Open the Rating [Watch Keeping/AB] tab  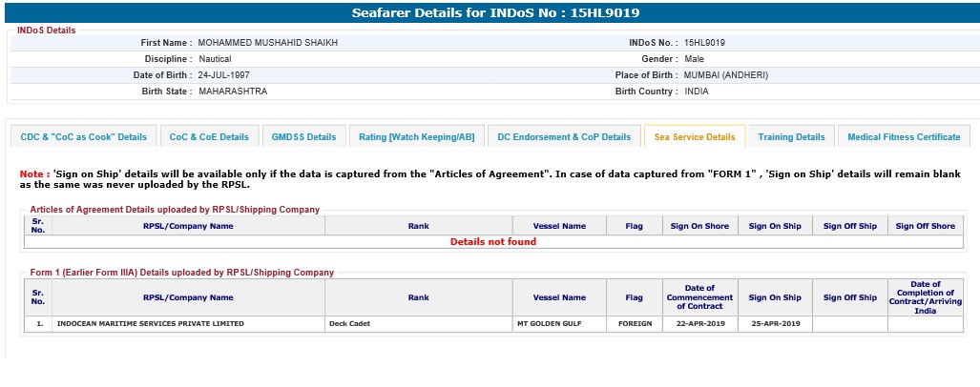416,137
